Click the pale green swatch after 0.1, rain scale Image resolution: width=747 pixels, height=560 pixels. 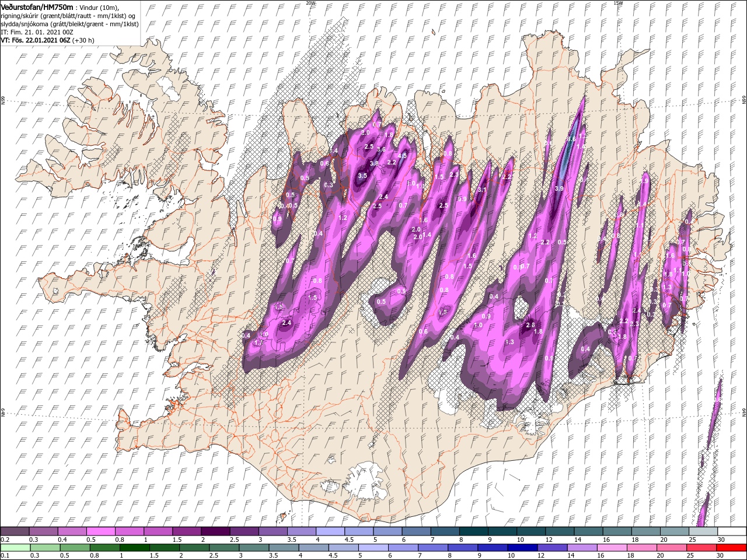[x=15, y=548]
